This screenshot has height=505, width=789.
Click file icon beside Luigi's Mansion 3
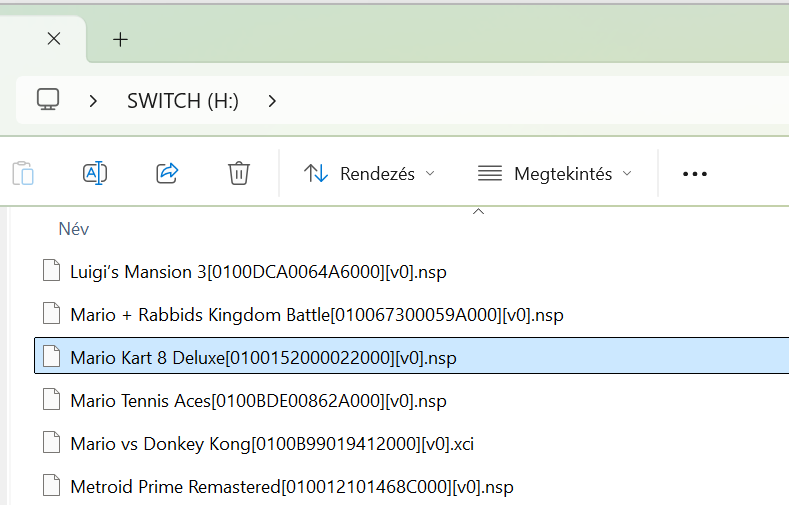pos(51,271)
